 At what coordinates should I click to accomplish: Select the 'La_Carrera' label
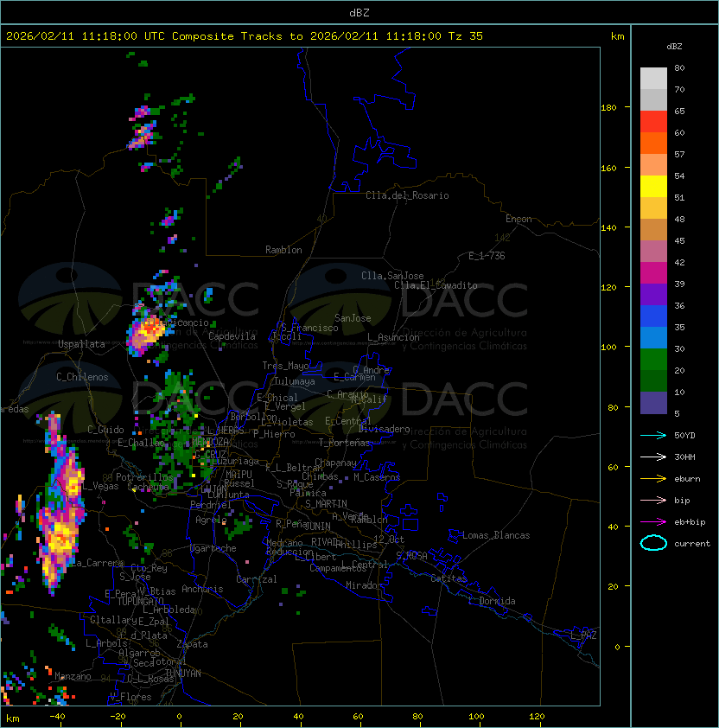(x=97, y=563)
